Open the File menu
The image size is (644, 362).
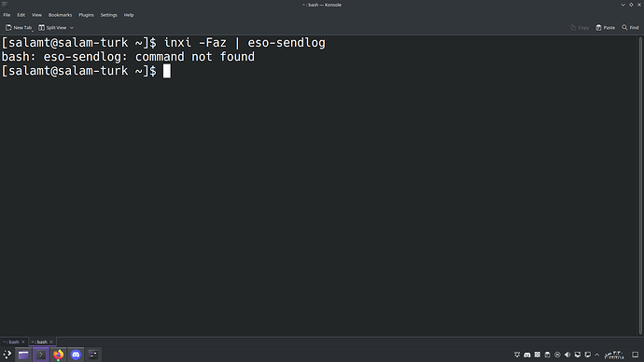click(7, 15)
